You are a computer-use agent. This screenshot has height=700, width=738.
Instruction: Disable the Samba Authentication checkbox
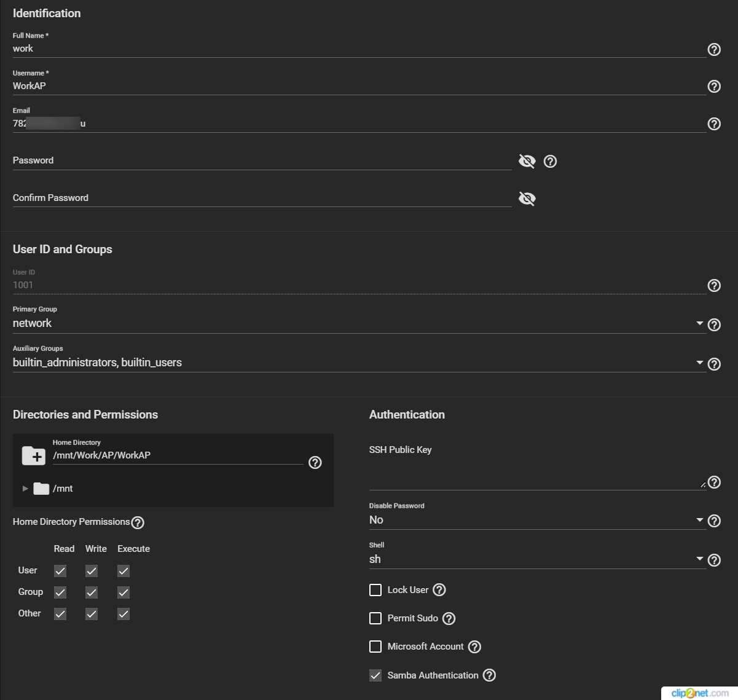(x=375, y=675)
